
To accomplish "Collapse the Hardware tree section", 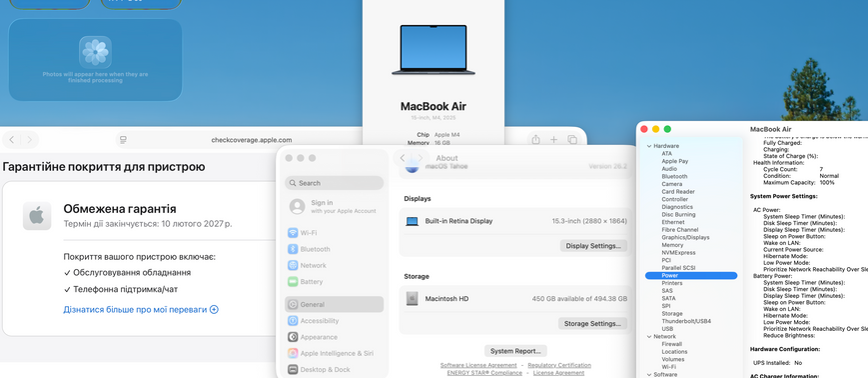I will tap(649, 146).
